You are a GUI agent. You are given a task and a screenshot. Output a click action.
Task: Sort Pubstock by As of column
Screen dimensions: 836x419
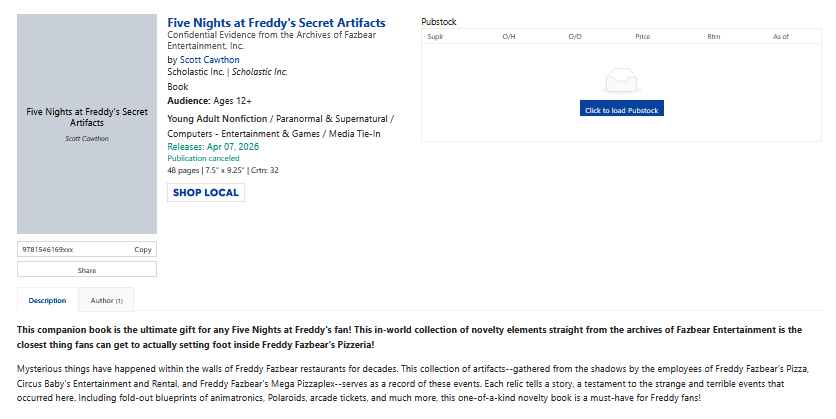pos(780,37)
